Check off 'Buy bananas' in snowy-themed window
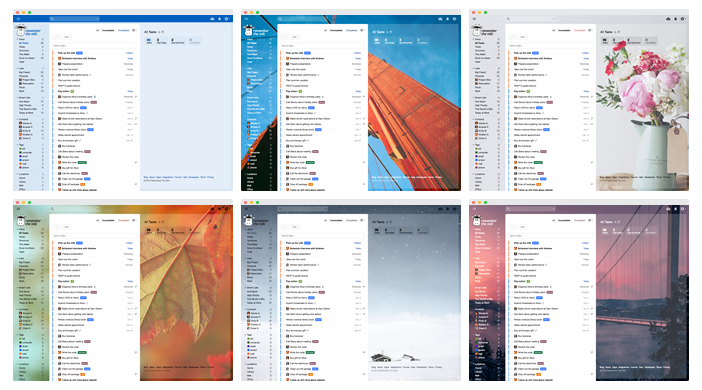This screenshot has width=702, height=390. point(284,336)
